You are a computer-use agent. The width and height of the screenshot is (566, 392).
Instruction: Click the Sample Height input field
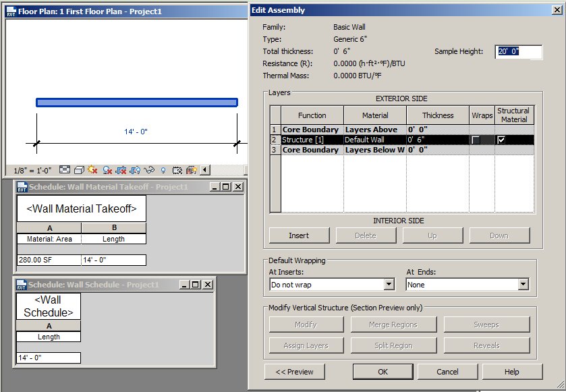[519, 52]
